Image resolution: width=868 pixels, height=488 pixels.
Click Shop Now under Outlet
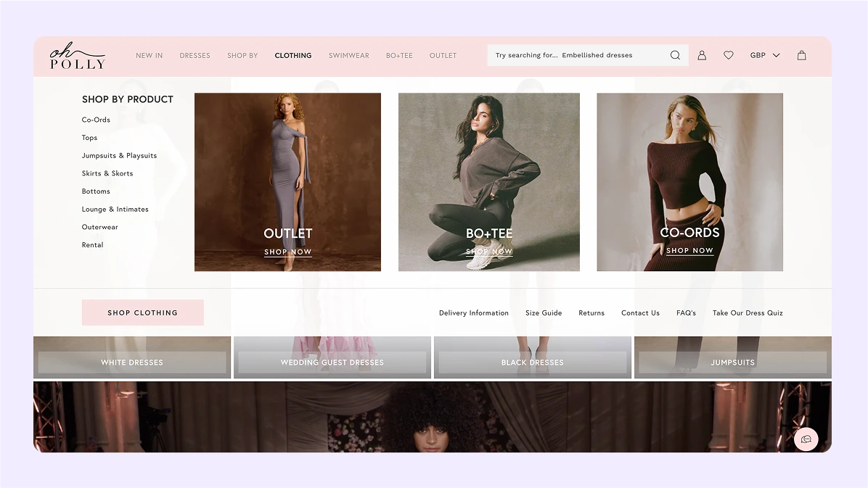[x=288, y=252]
